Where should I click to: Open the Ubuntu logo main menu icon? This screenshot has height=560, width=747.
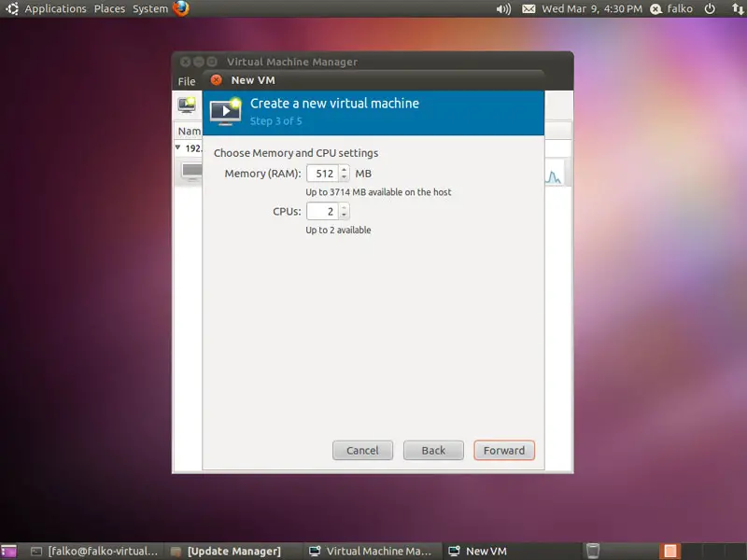coord(12,8)
